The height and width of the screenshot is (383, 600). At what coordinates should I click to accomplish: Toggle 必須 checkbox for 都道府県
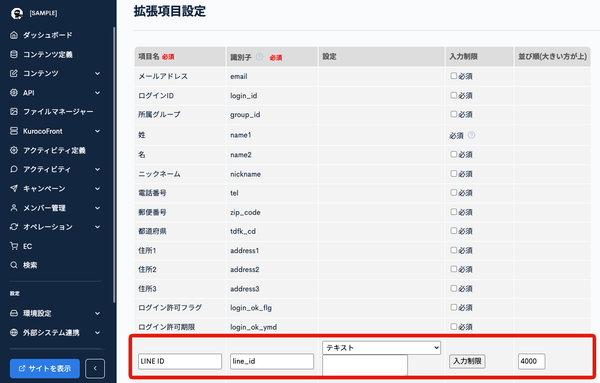click(x=453, y=231)
